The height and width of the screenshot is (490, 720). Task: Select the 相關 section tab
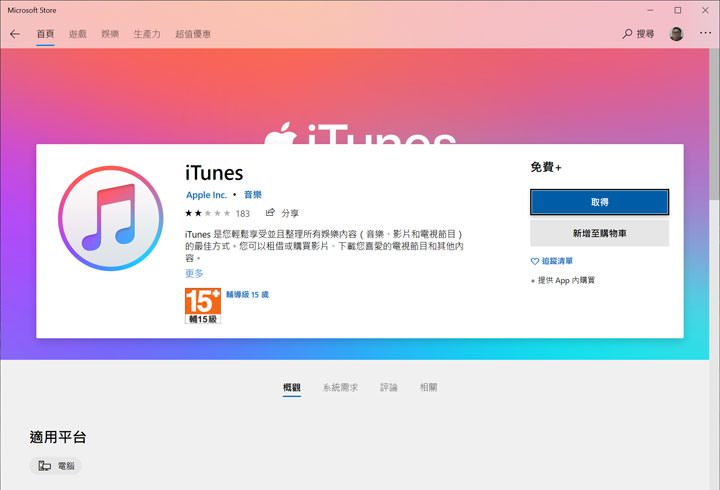pyautogui.click(x=428, y=387)
